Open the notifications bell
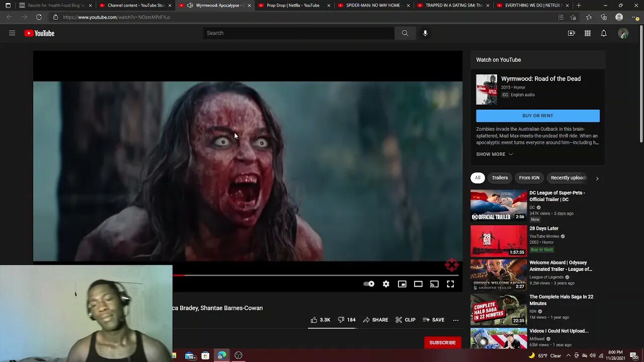Image resolution: width=644 pixels, height=362 pixels. [604, 33]
